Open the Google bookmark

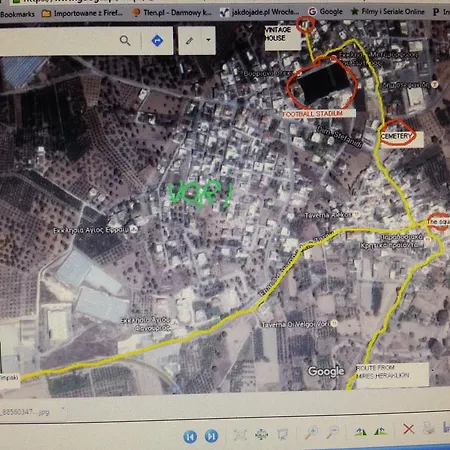tap(326, 12)
